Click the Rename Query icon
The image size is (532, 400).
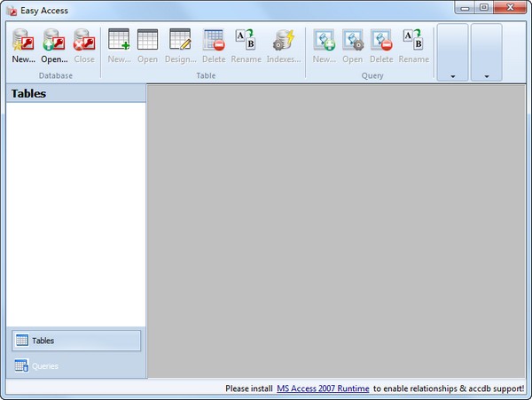(413, 41)
